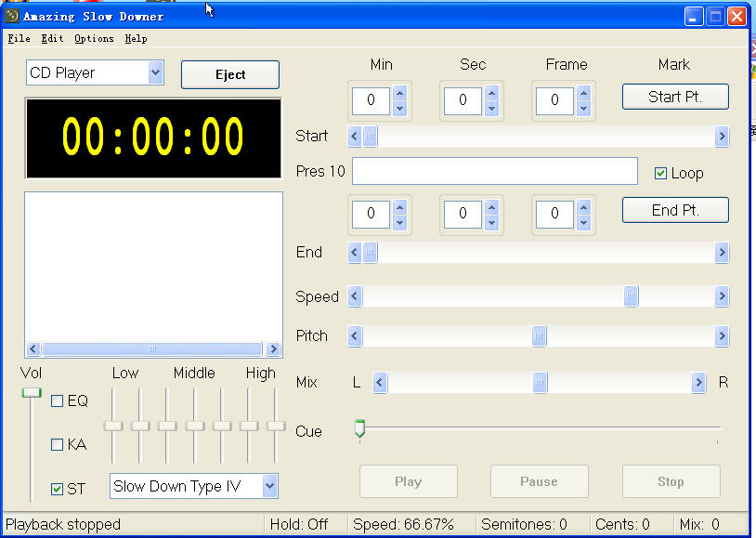Click the Speed slider left arrow
Screen dimensions: 756x538
pyautogui.click(x=355, y=296)
